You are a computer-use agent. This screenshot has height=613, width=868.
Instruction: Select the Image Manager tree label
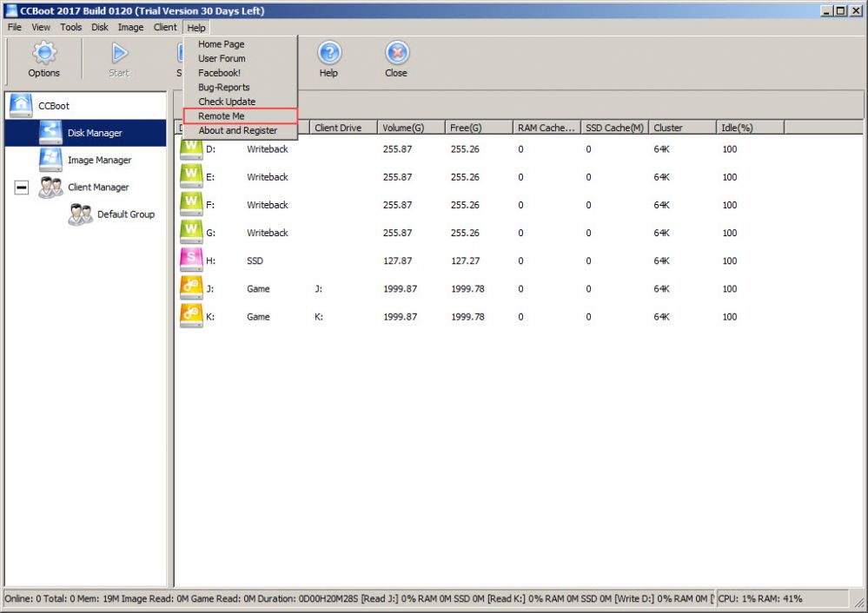click(100, 160)
